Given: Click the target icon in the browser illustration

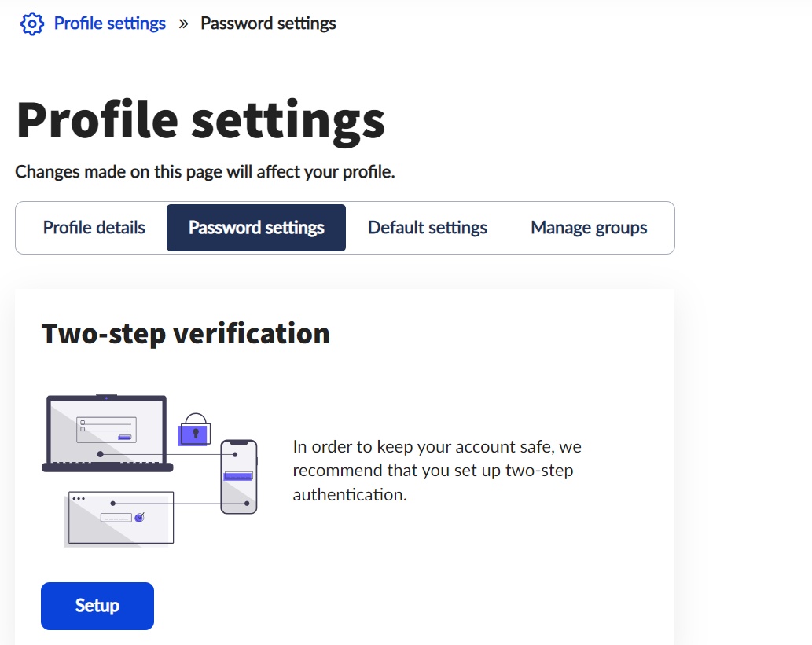Looking at the screenshot, I should click(x=140, y=517).
